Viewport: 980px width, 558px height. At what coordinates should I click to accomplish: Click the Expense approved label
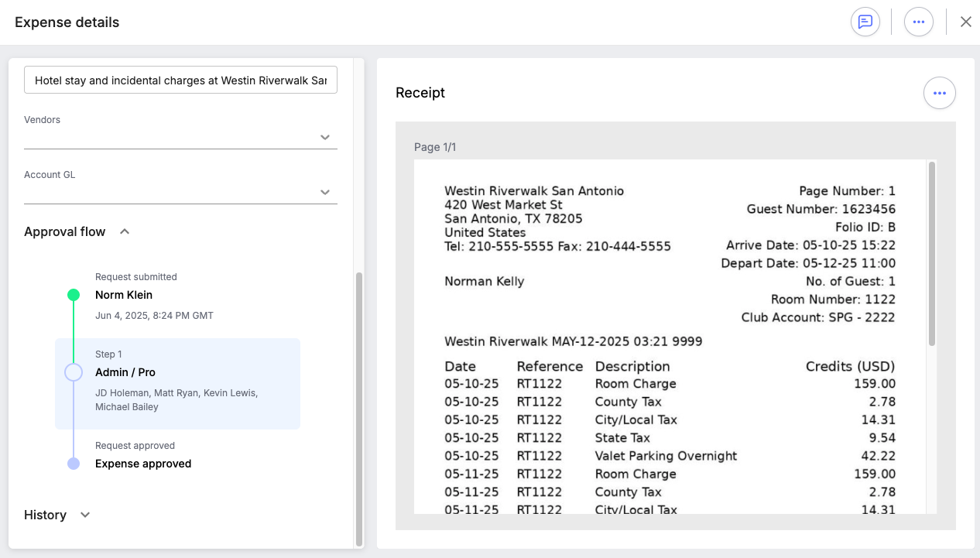pyautogui.click(x=143, y=464)
